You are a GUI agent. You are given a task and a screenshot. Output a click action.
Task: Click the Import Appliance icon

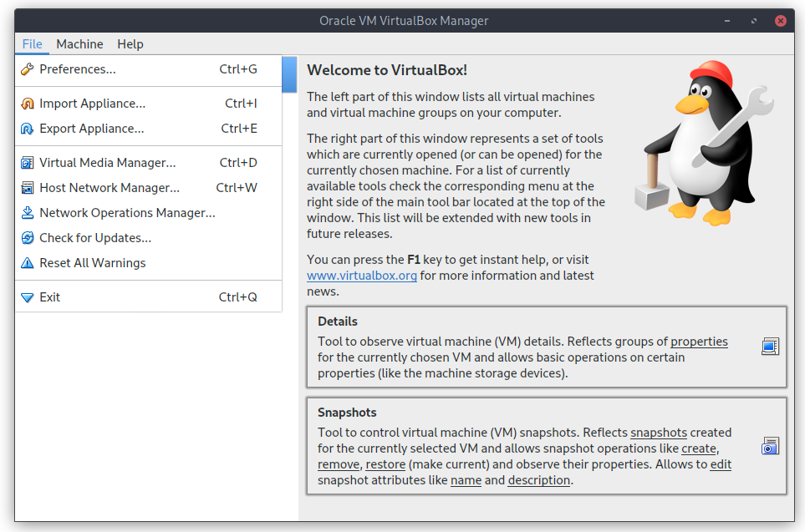[28, 104]
